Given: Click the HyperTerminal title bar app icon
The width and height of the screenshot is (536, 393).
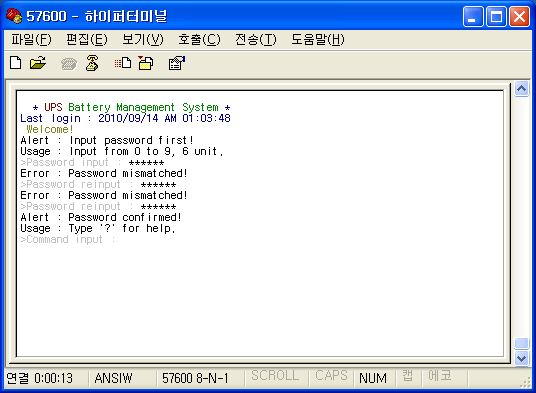Looking at the screenshot, I should click(14, 16).
